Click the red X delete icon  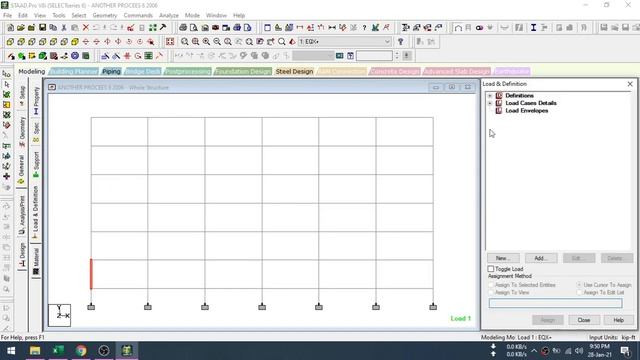pos(86,28)
